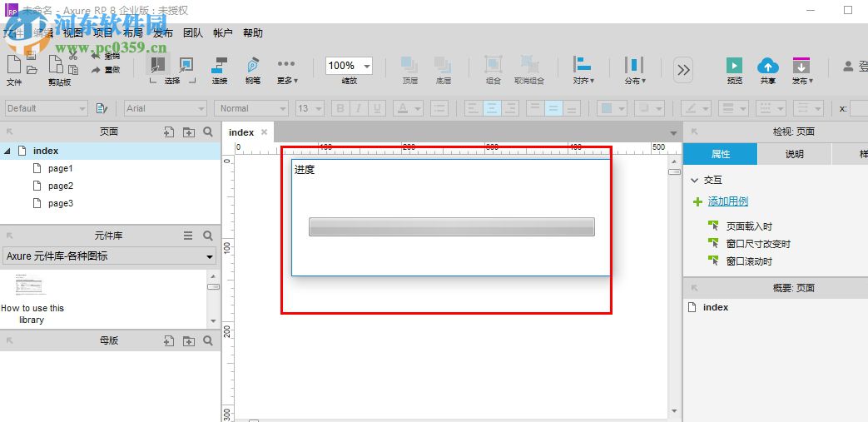Click Send to Back (底层) icon
Image resolution: width=868 pixels, height=422 pixels.
(x=443, y=65)
